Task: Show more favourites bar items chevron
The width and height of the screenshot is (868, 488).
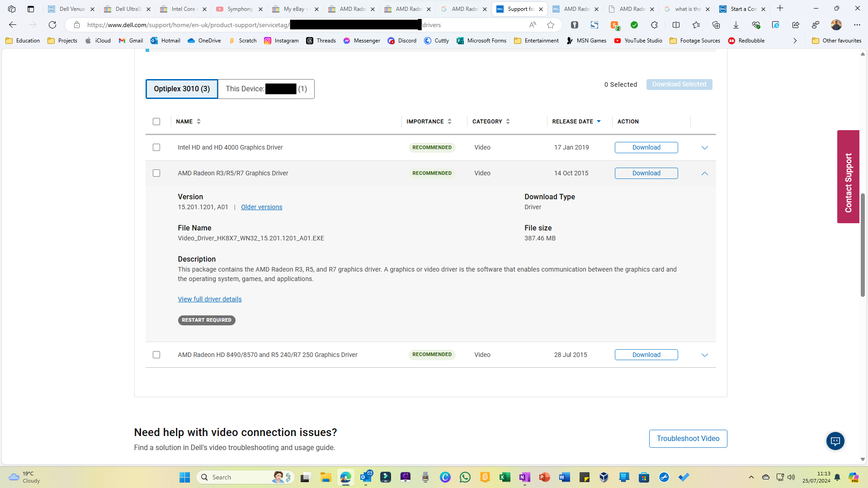Action: (795, 41)
